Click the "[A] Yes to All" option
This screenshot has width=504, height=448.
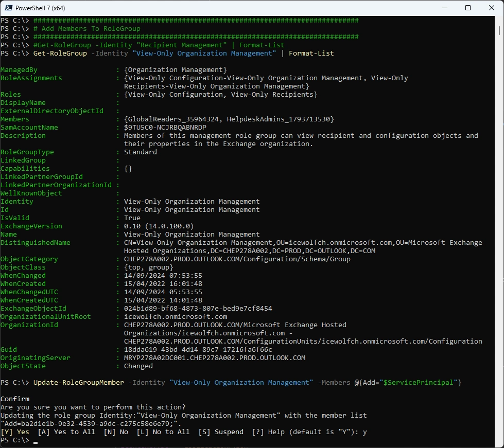click(x=66, y=432)
